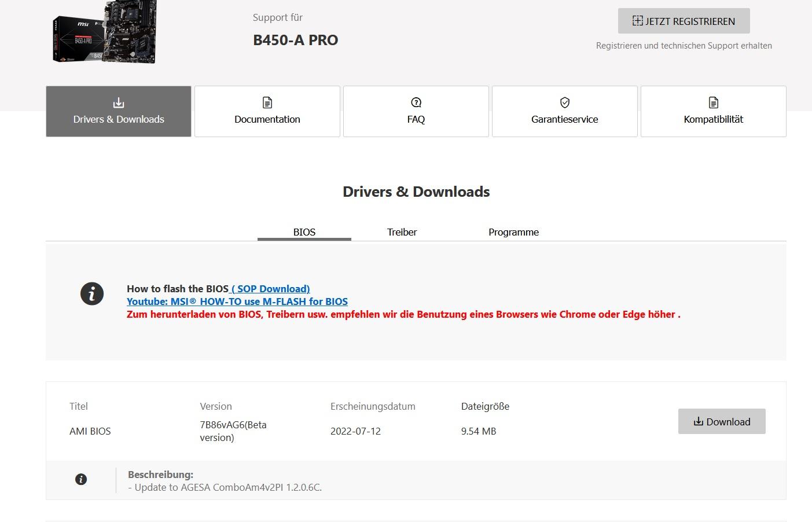The width and height of the screenshot is (812, 522).
Task: Switch to the Treiber sub-tab
Action: point(402,232)
